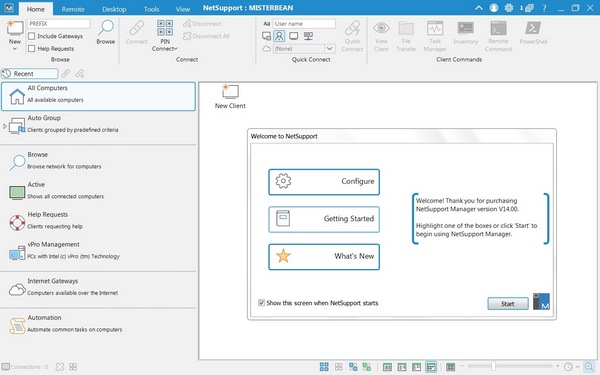Tick the Help Requests checkbox in ribbon

pos(32,49)
